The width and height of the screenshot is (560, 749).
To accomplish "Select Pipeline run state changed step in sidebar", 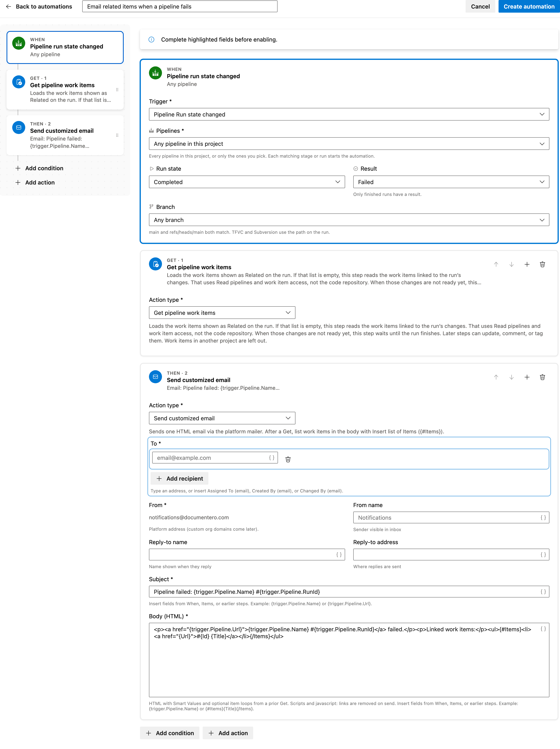I will coord(65,47).
